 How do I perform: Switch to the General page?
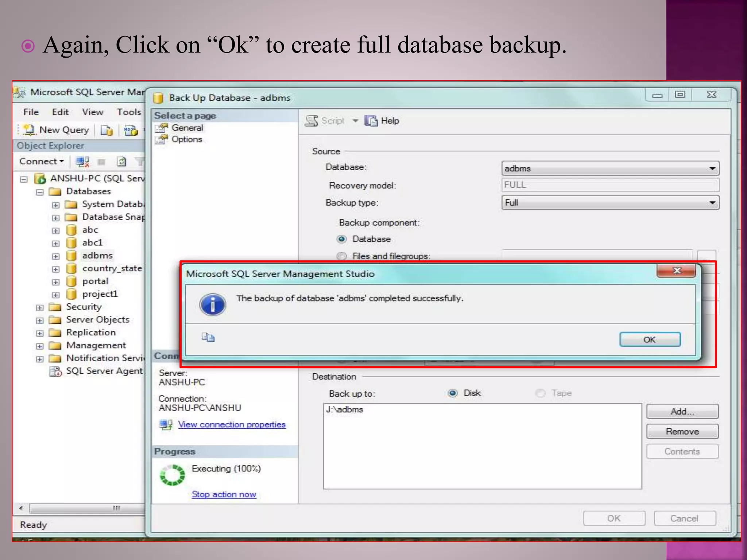coord(187,128)
